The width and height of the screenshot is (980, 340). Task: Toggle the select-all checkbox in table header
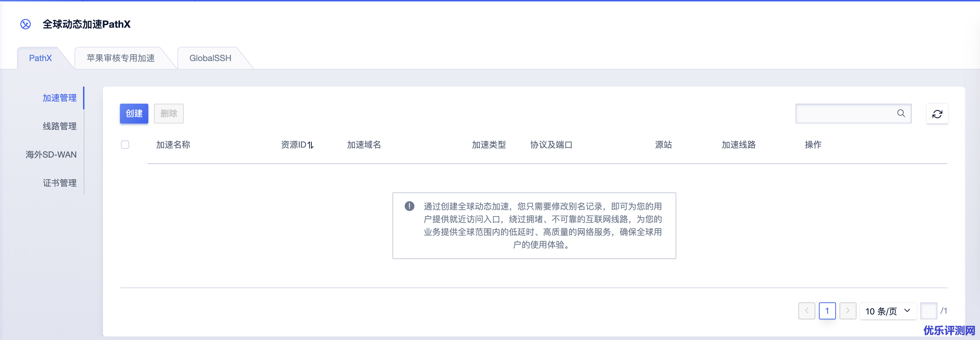(125, 145)
